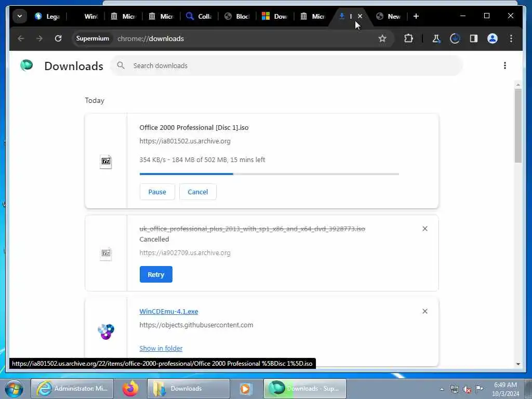Viewport: 532px width, 399px height.
Task: Toggle the side panel icon
Action: [x=474, y=38]
